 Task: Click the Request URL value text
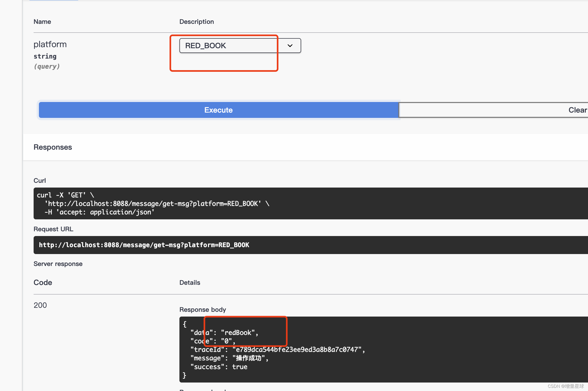[144, 245]
